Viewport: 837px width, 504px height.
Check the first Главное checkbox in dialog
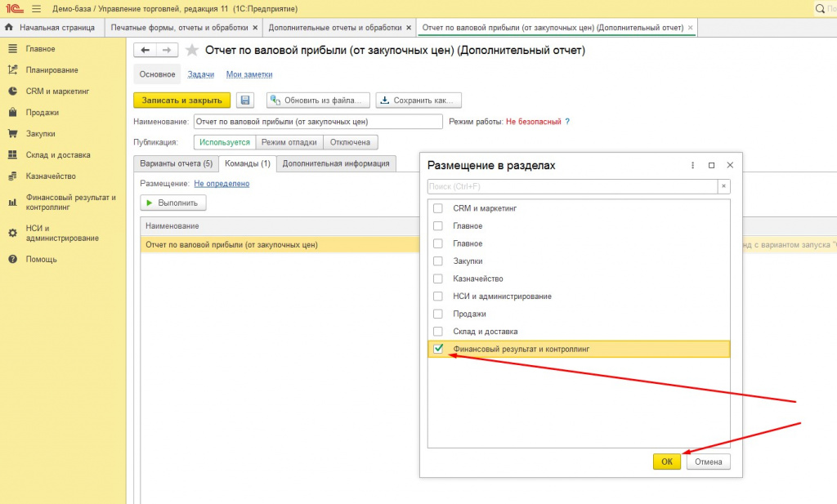[x=438, y=226]
